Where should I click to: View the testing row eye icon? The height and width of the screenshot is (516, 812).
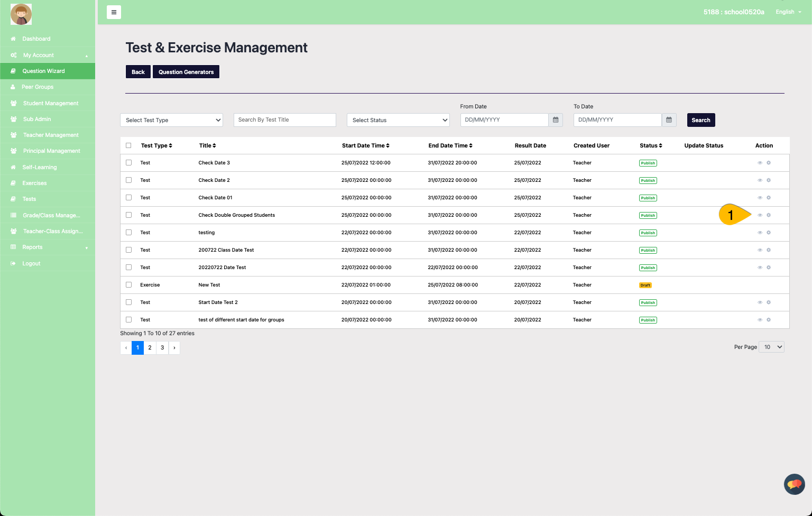(760, 233)
